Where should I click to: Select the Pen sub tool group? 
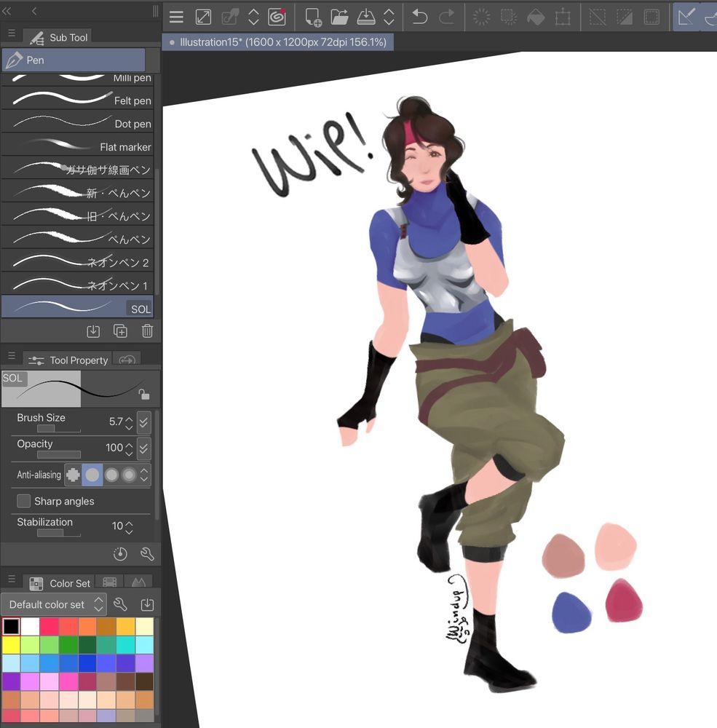[x=74, y=60]
